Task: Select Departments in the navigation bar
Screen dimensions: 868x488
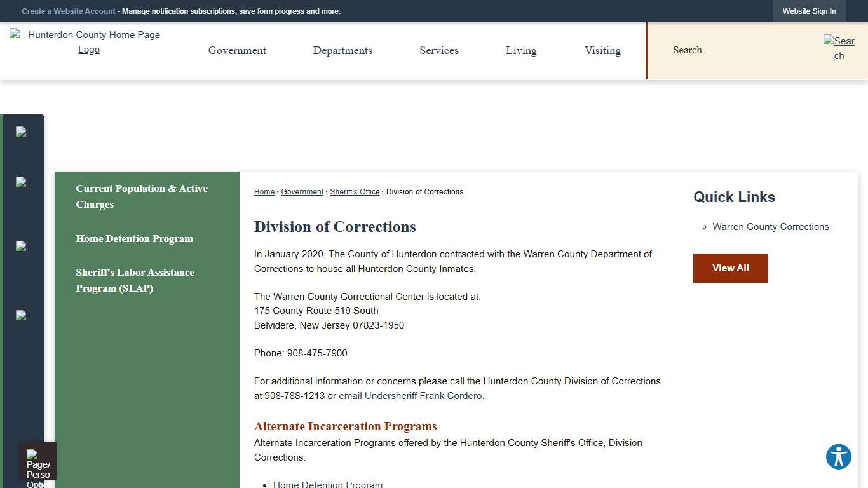Action: (x=342, y=50)
